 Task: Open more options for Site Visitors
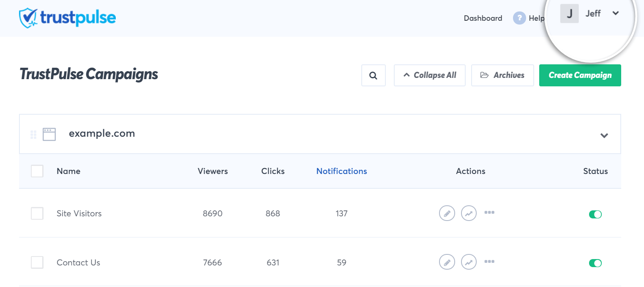[489, 212]
